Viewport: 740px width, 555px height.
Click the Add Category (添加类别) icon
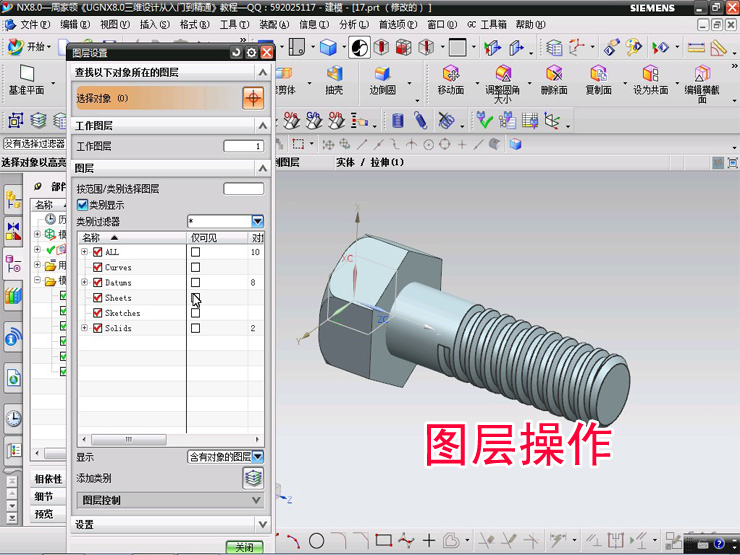coord(254,478)
